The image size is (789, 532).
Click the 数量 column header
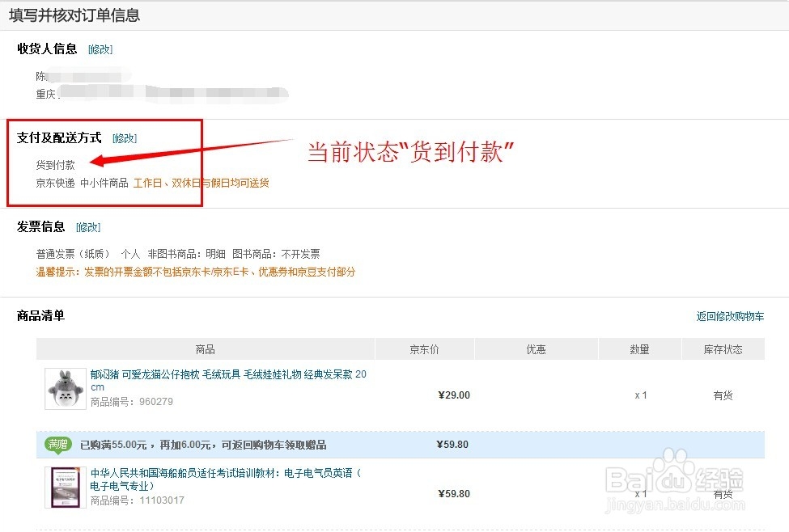639,349
